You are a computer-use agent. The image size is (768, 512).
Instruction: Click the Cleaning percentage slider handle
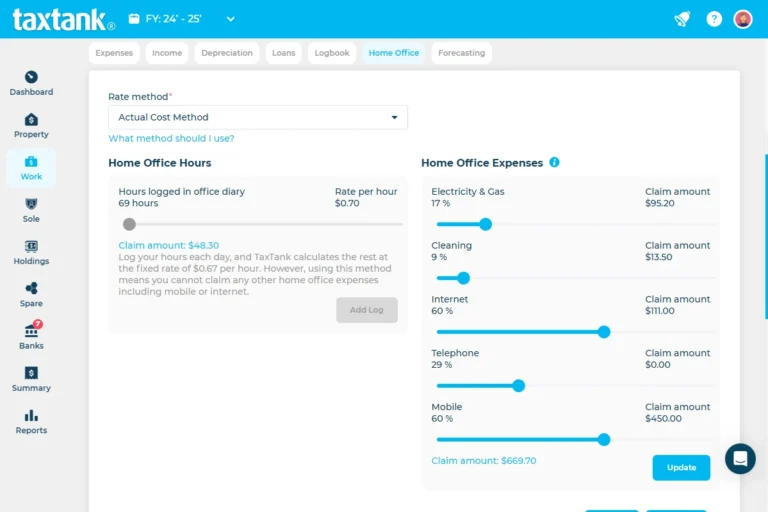pyautogui.click(x=463, y=278)
